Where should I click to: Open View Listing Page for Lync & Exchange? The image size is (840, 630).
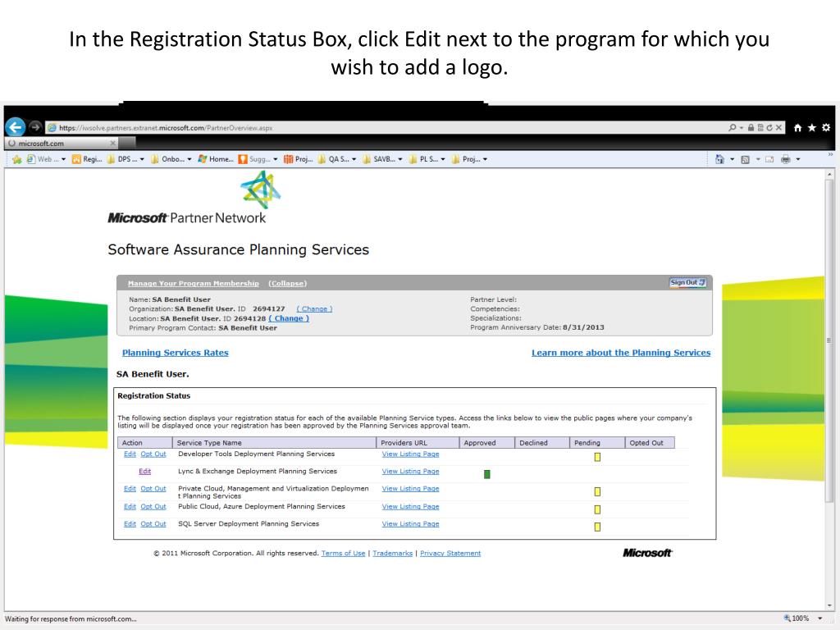coord(410,472)
